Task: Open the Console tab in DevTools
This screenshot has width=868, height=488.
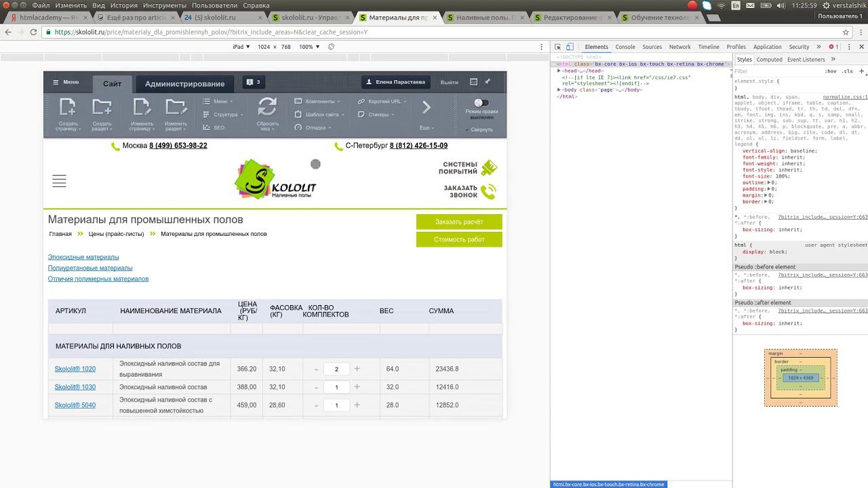Action: (x=625, y=47)
